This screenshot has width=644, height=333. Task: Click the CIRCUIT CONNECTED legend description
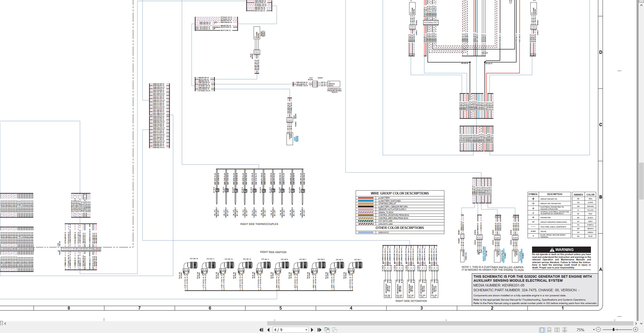549,199
